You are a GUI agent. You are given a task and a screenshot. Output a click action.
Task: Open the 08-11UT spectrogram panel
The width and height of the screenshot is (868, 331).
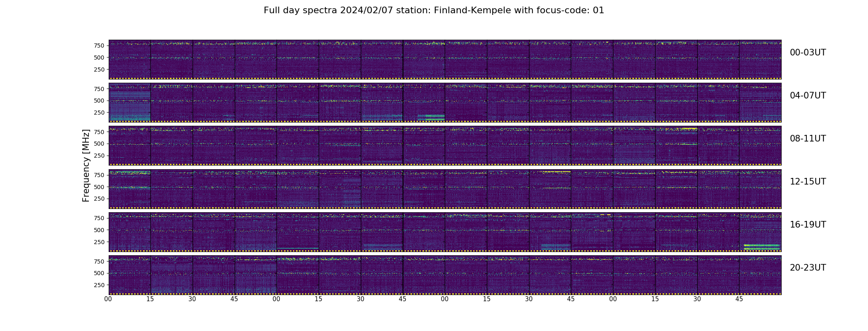point(445,146)
